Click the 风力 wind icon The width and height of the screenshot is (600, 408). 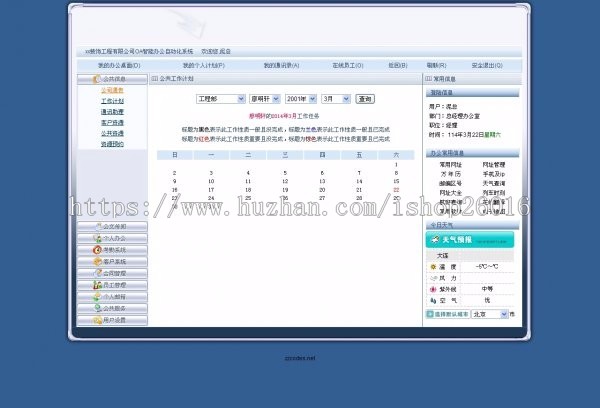pos(433,278)
